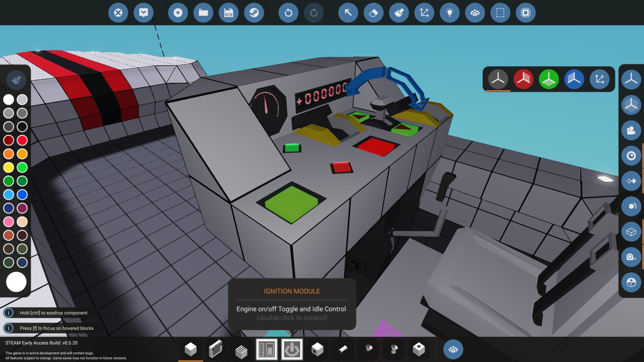This screenshot has width=644, height=362.
Task: Toggle the blue axis mirror mode
Action: (574, 79)
